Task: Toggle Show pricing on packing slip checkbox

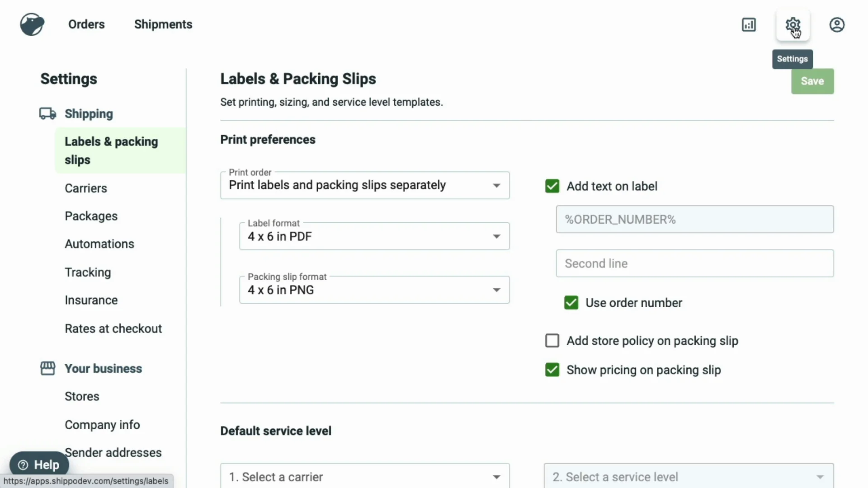Action: coord(552,370)
